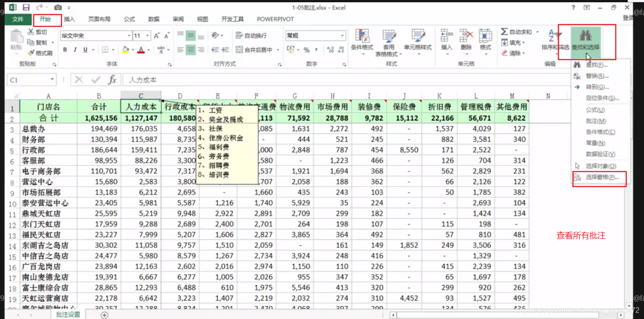
Task: Center text horizontally
Action: click(190, 50)
